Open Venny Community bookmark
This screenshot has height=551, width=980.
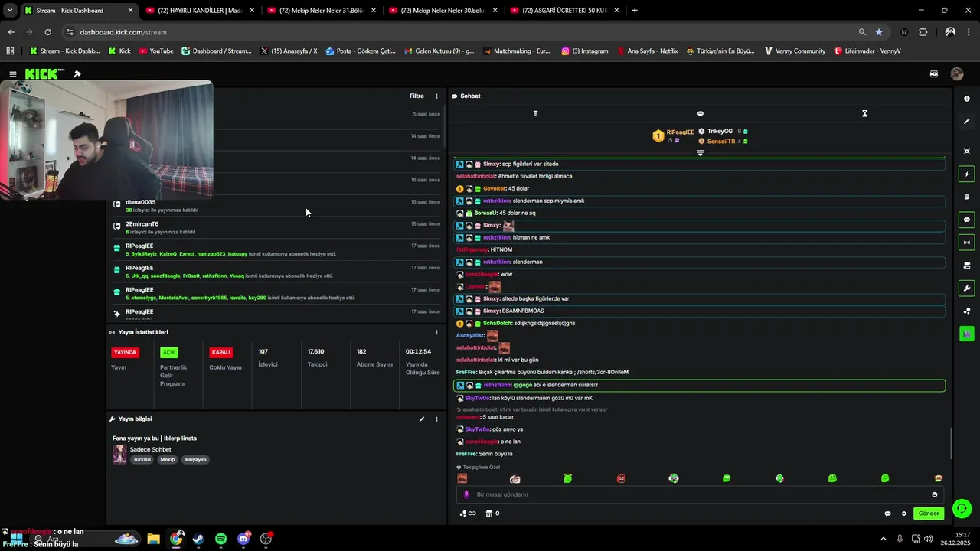pyautogui.click(x=795, y=51)
